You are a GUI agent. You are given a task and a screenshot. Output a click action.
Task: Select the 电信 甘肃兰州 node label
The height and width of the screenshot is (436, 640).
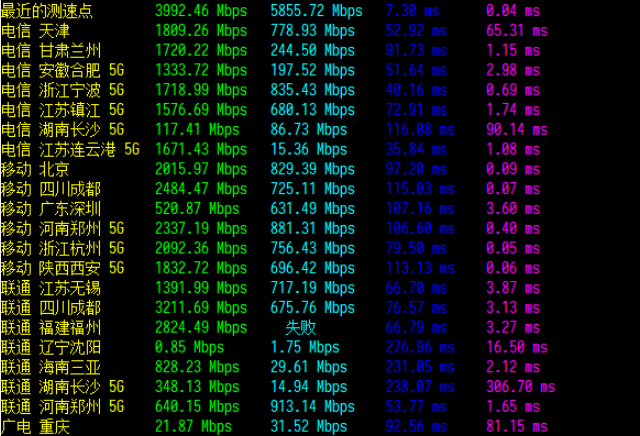pos(51,50)
